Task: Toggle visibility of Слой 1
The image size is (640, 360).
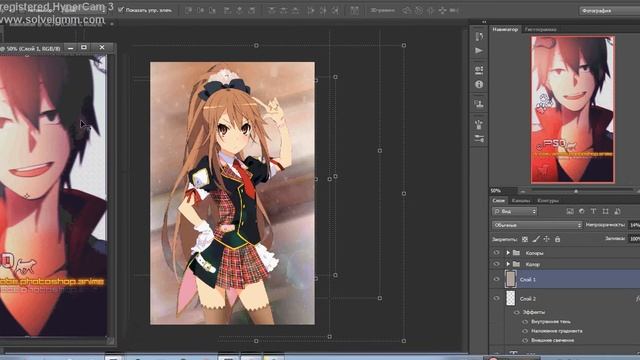Action: (496, 280)
